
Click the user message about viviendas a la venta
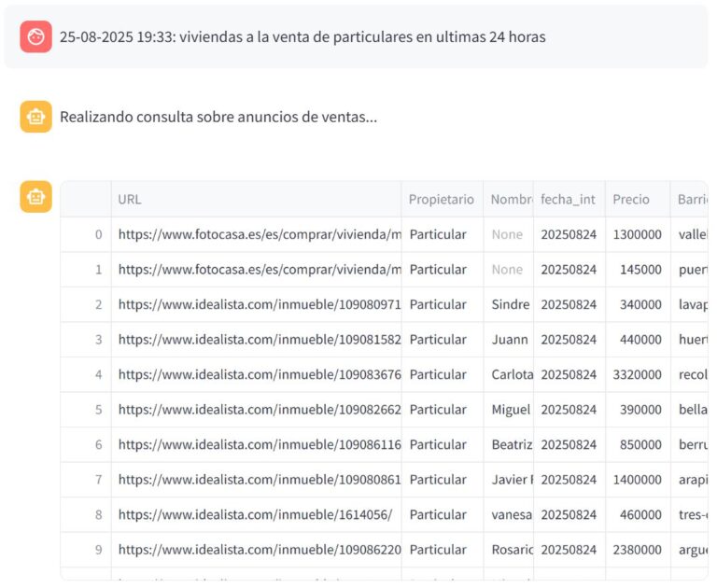[x=302, y=37]
